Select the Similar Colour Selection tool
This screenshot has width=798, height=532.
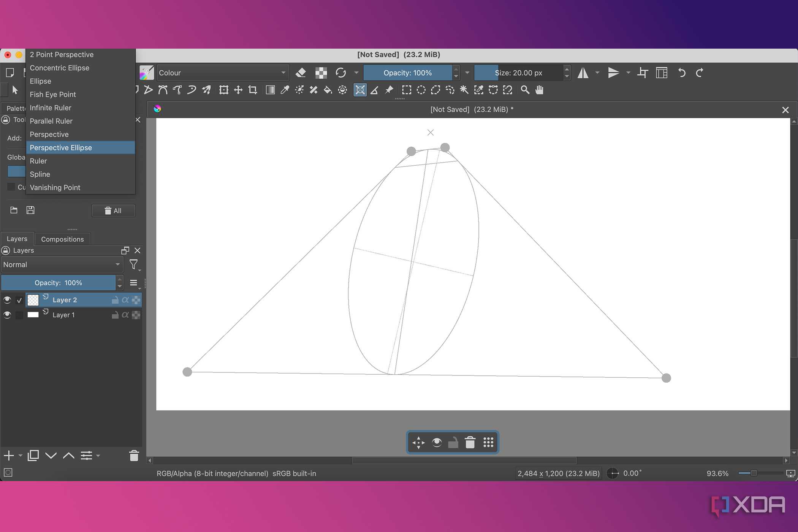click(478, 90)
